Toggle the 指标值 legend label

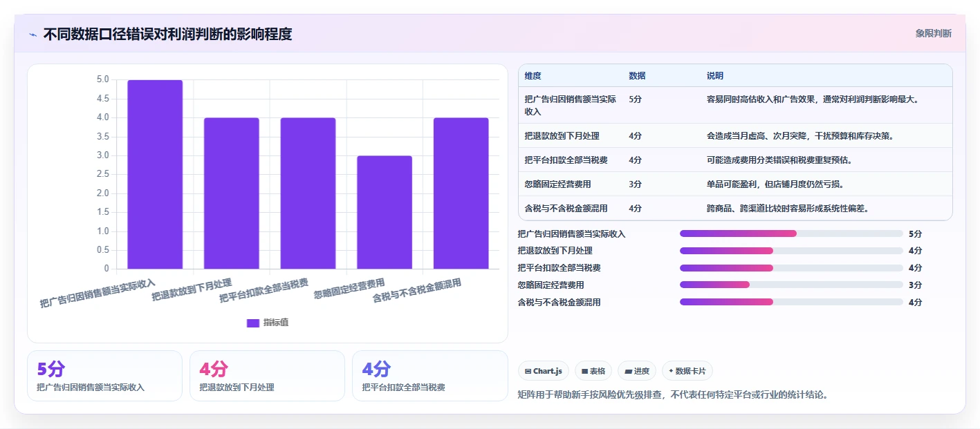[x=276, y=323]
